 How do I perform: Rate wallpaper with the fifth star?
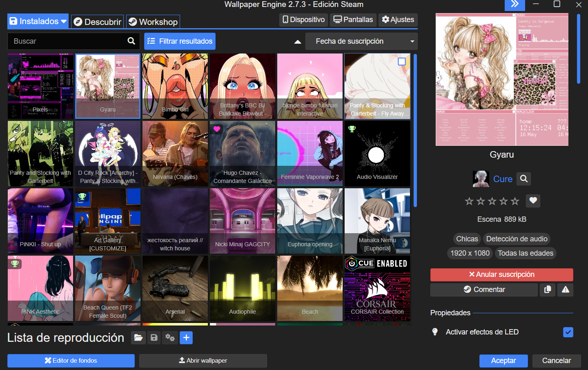515,201
